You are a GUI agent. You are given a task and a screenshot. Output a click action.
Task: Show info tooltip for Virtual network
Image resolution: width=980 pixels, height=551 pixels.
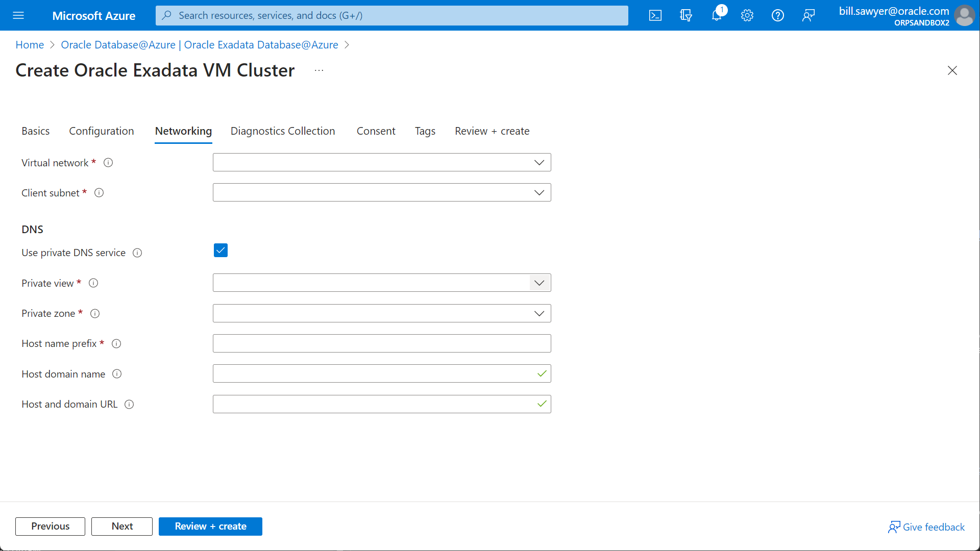pyautogui.click(x=108, y=163)
